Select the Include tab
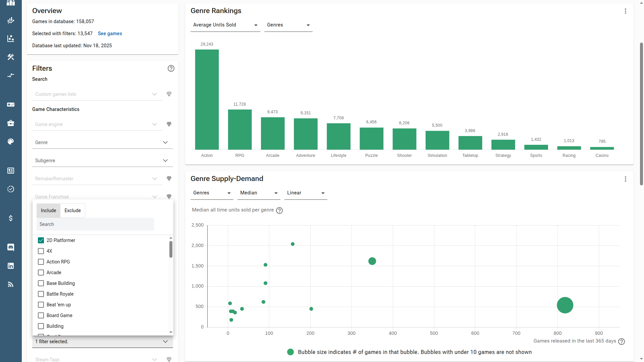Viewport: 644px width, 362px height. (x=48, y=210)
